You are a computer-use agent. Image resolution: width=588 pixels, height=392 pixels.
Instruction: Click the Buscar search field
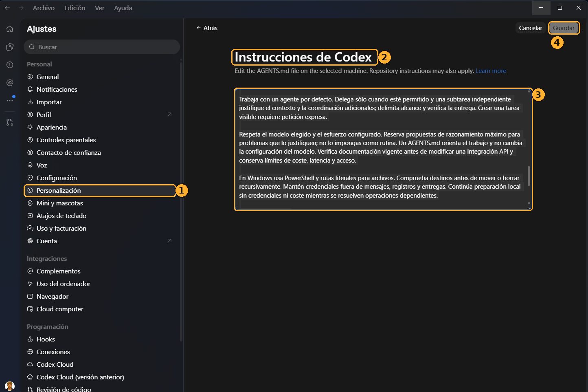(102, 47)
